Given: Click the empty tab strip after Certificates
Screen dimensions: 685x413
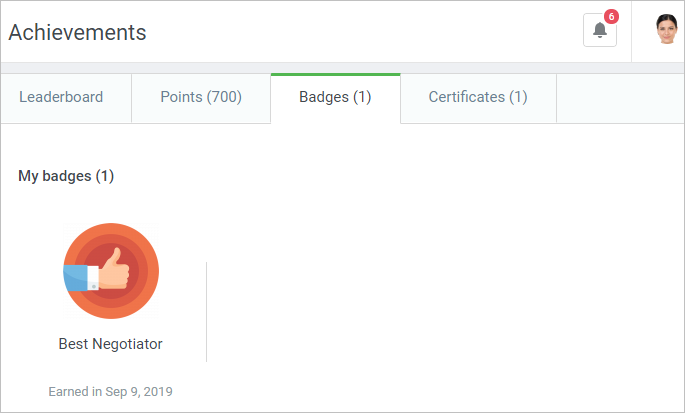Looking at the screenshot, I should (620, 99).
